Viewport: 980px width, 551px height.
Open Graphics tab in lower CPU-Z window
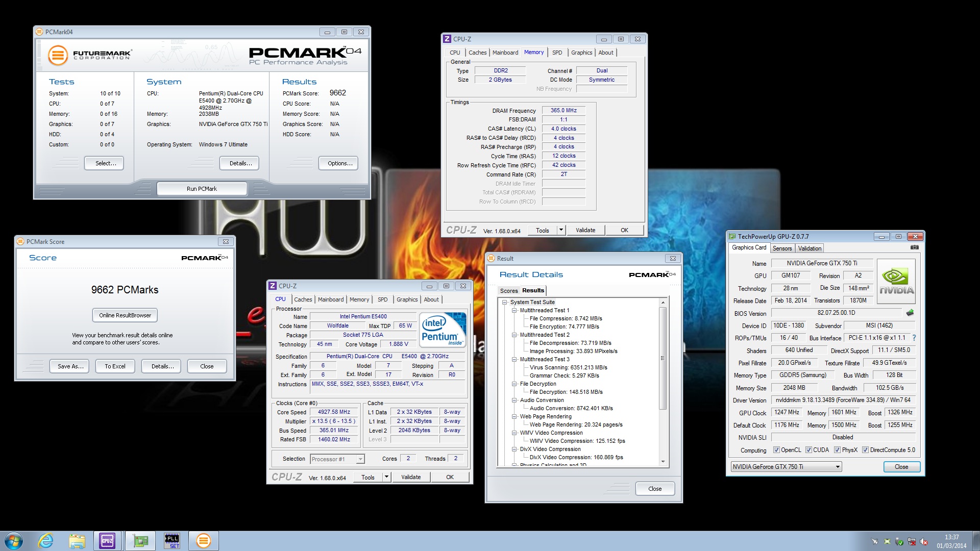point(407,299)
